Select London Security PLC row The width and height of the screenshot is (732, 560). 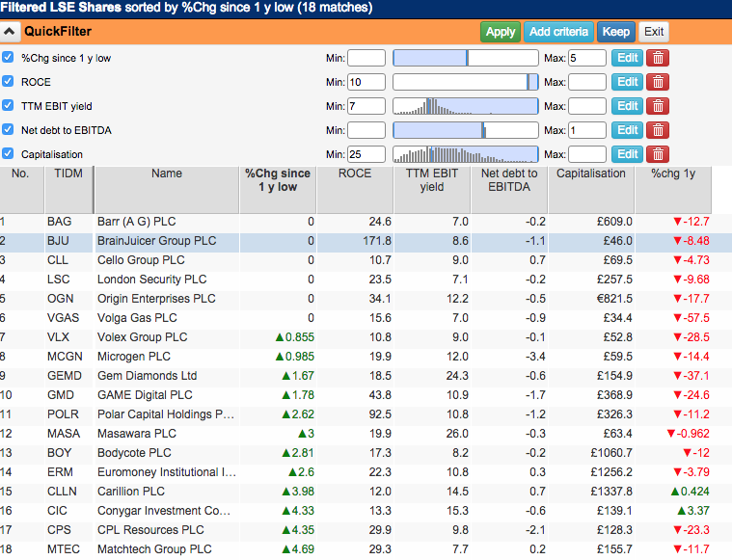click(x=366, y=280)
